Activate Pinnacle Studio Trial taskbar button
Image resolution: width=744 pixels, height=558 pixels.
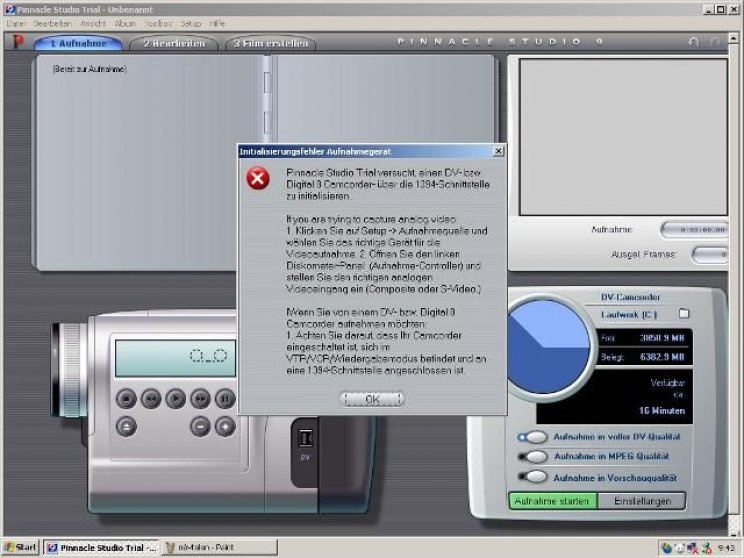pos(102,547)
